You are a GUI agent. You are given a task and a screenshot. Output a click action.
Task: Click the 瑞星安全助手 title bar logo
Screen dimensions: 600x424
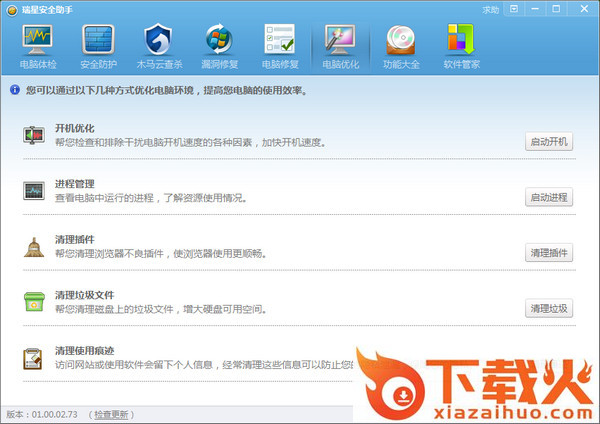pos(12,10)
